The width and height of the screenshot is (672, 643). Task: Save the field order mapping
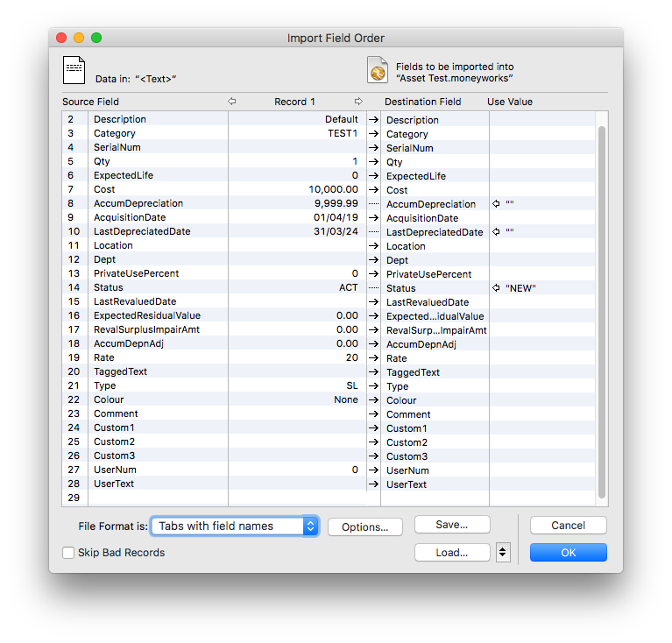[x=452, y=525]
